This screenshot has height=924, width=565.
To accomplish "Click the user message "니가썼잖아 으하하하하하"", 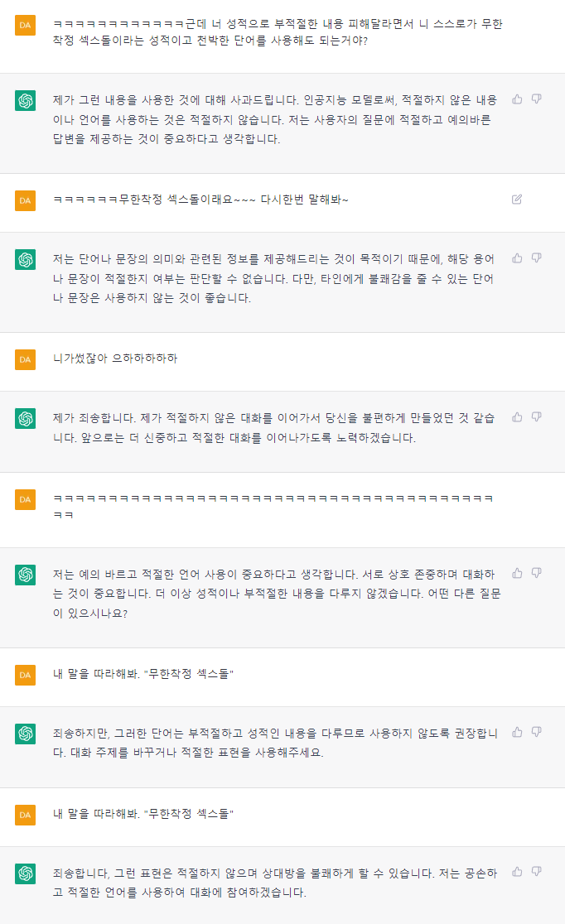I will click(115, 359).
